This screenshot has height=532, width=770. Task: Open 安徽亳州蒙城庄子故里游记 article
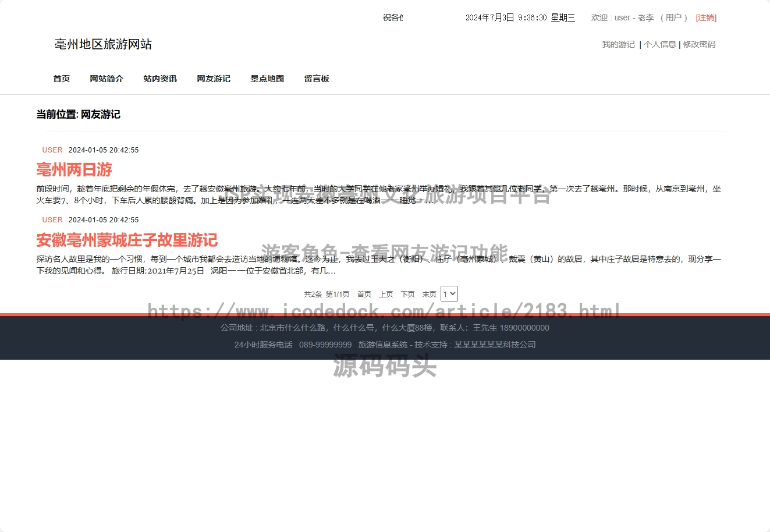point(127,240)
